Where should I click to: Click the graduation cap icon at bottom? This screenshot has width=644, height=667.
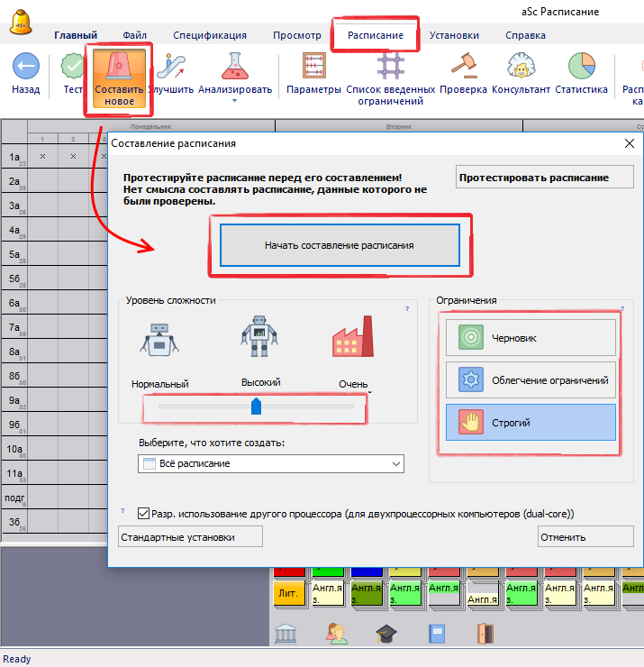(x=386, y=634)
